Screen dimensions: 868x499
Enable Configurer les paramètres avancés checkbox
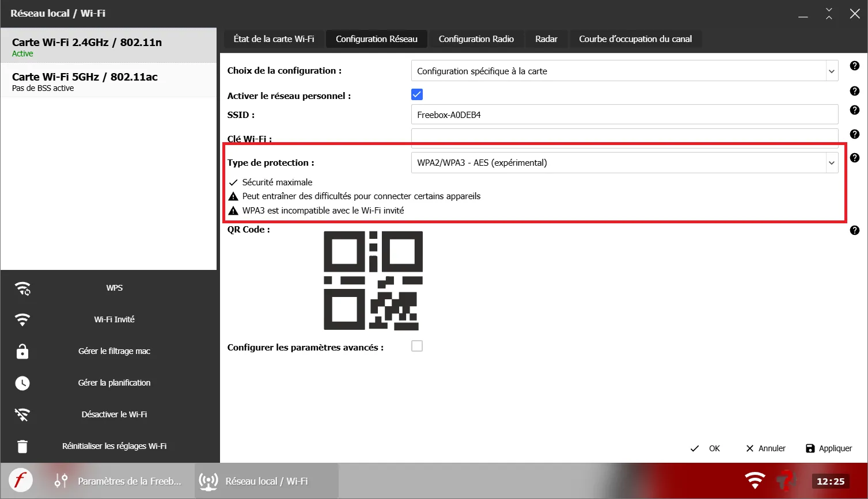[x=417, y=346]
